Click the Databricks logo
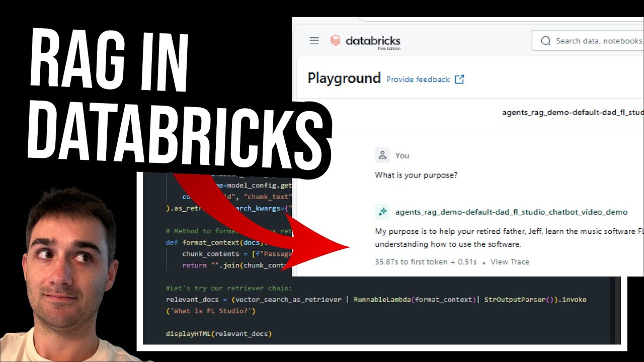Screen dimensions: 644x362 coord(365,41)
